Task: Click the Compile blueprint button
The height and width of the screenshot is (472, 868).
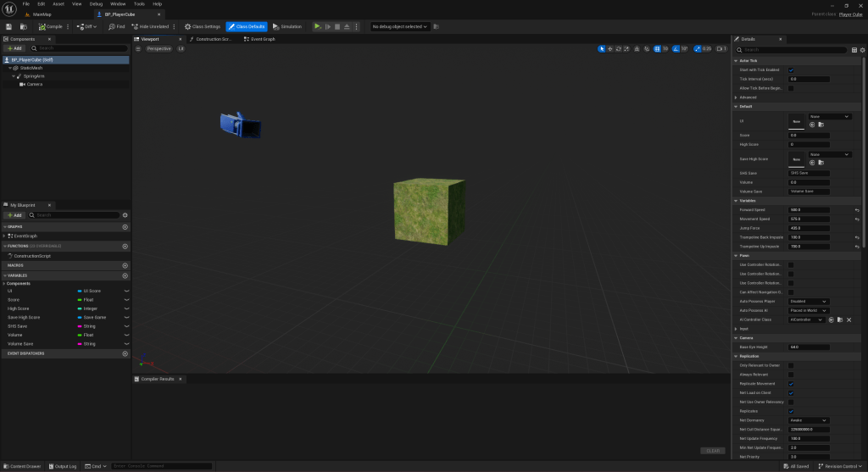Action: click(x=50, y=26)
